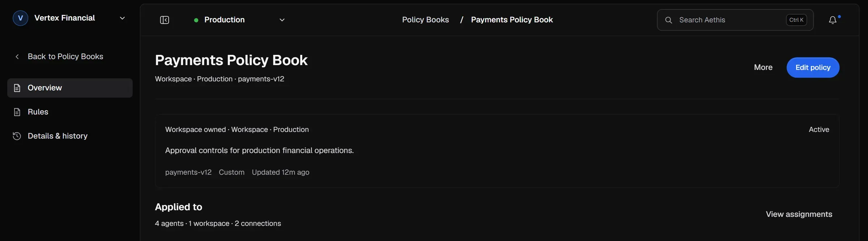The image size is (868, 241).
Task: Click the payments-v12 tag in card
Action: (188, 172)
